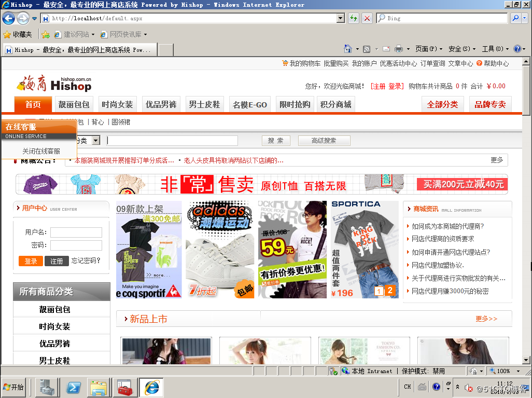Open the search category dropdown arrow
The height and width of the screenshot is (398, 532).
[96, 140]
